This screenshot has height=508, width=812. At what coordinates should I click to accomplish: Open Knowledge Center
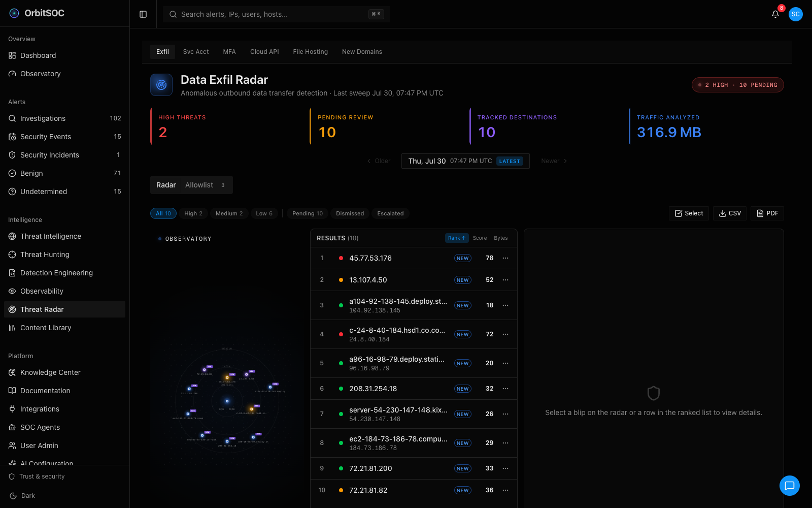64,372
